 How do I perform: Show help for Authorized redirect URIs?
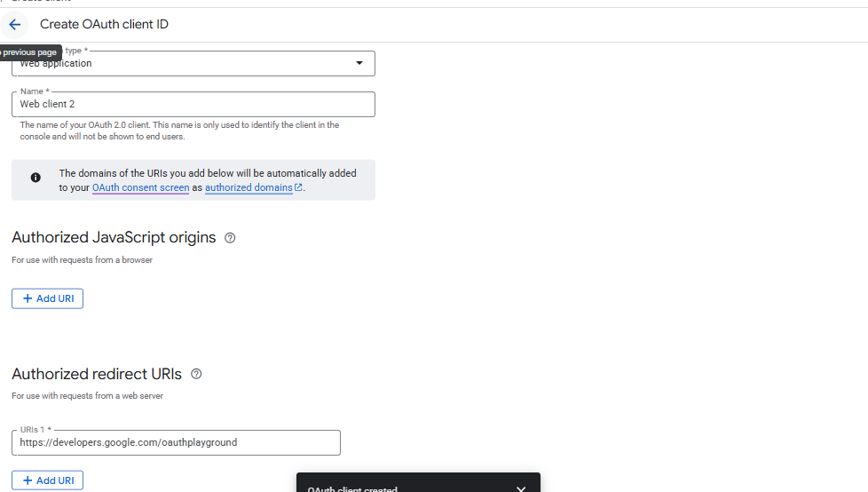click(196, 374)
